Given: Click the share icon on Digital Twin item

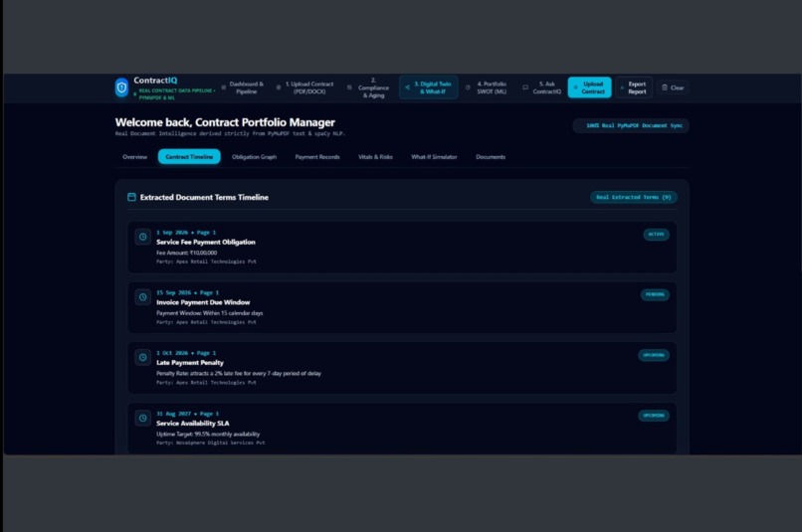Looking at the screenshot, I should [407, 88].
